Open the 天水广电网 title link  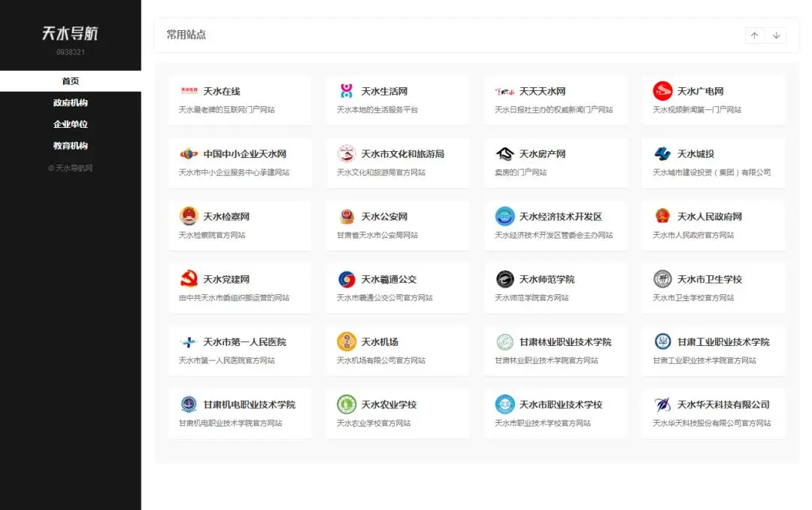click(x=700, y=91)
